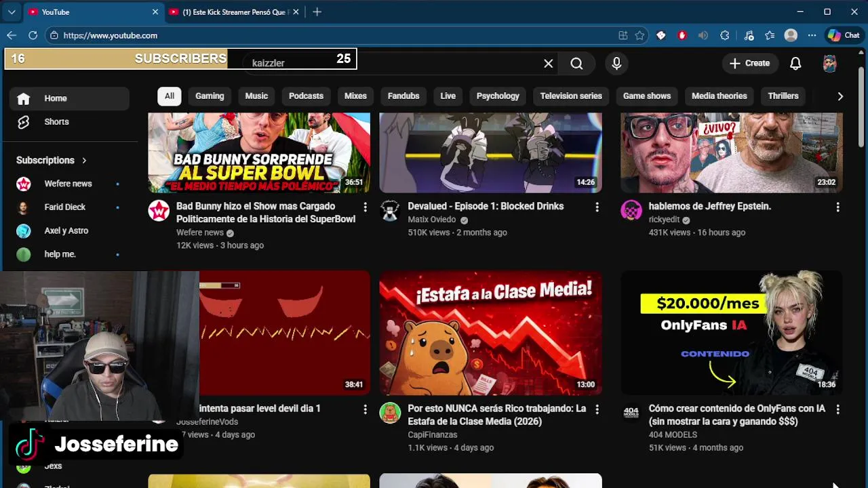Viewport: 868px width, 488px height.
Task: Switch to the YouTube browser tab
Action: tap(94, 12)
